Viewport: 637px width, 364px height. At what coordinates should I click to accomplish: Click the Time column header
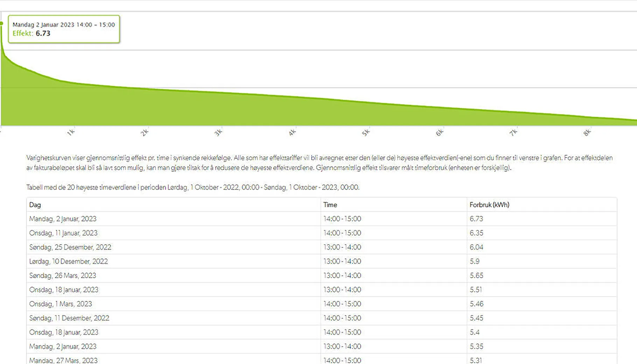click(x=330, y=205)
